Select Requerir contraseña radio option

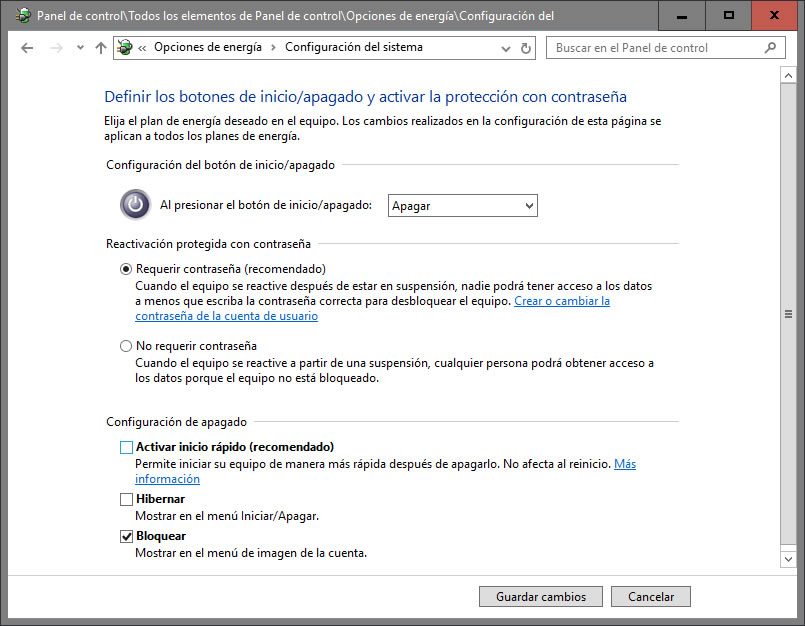click(126, 269)
